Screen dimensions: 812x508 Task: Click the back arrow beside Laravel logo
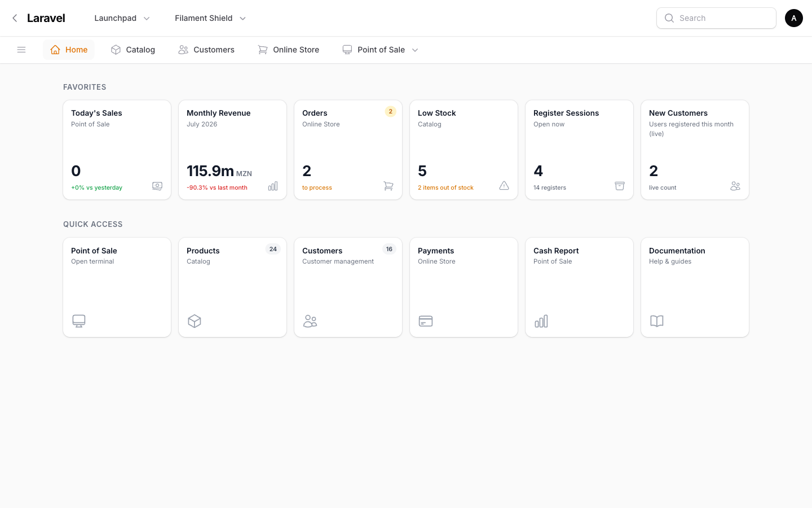15,18
